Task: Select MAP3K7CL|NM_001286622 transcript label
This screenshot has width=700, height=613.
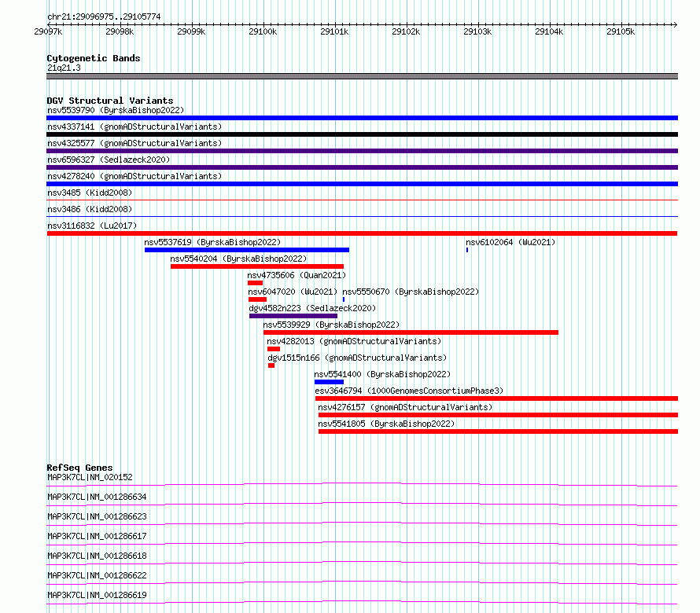Action: tap(97, 575)
